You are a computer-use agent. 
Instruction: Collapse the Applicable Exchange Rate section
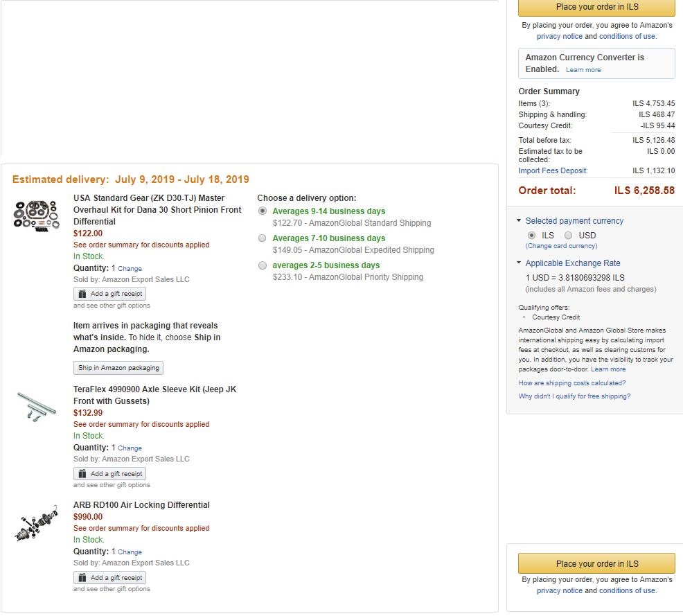click(520, 263)
